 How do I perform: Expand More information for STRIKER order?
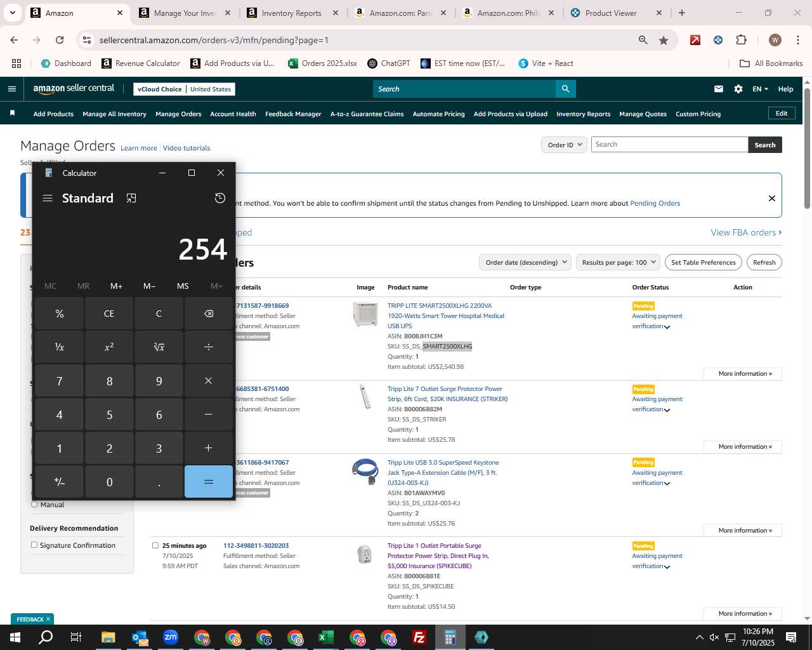[x=743, y=446]
